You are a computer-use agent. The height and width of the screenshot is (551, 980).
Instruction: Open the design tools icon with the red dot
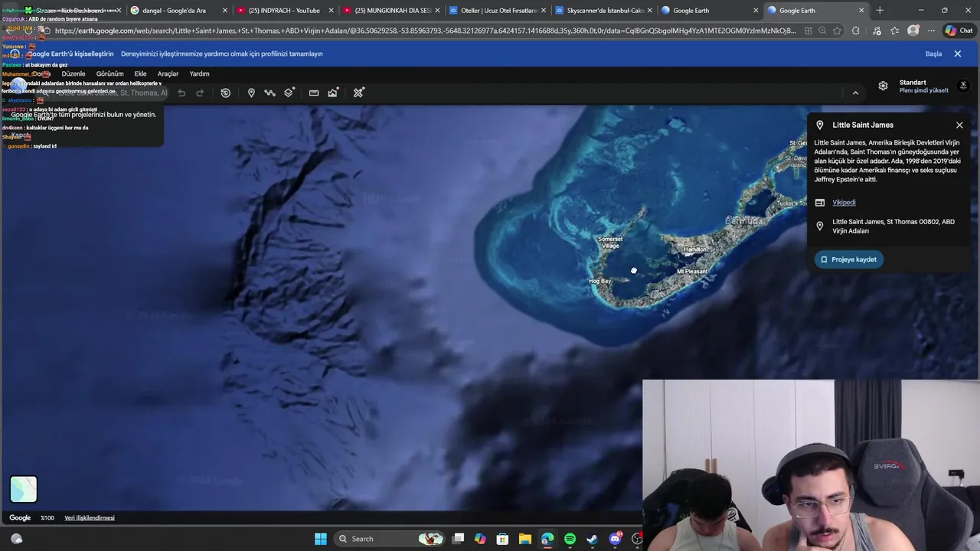(x=358, y=93)
